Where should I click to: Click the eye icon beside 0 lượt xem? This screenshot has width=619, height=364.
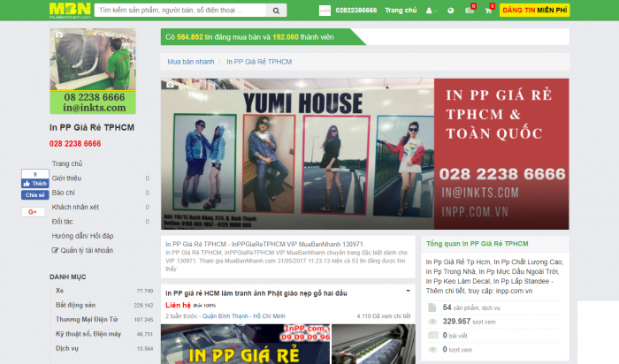(432, 349)
